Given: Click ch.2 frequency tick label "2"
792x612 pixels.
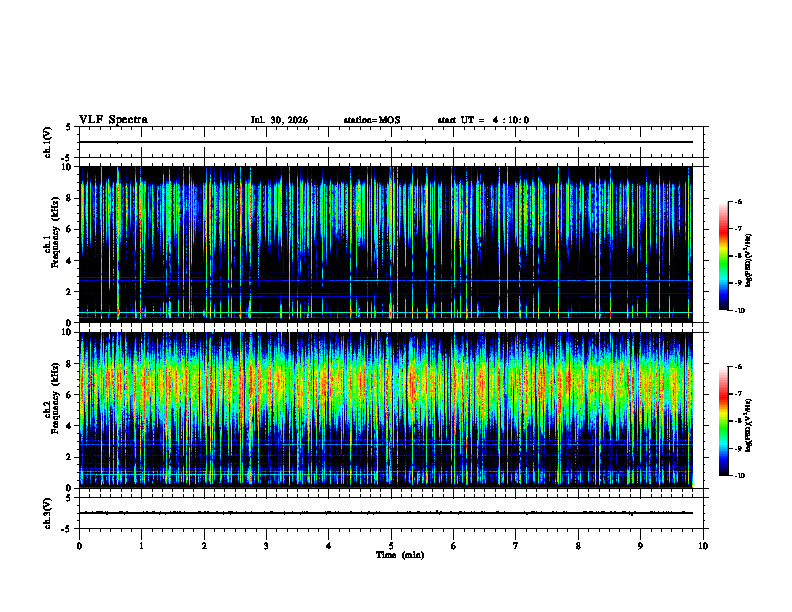Looking at the screenshot, I should pyautogui.click(x=70, y=457).
